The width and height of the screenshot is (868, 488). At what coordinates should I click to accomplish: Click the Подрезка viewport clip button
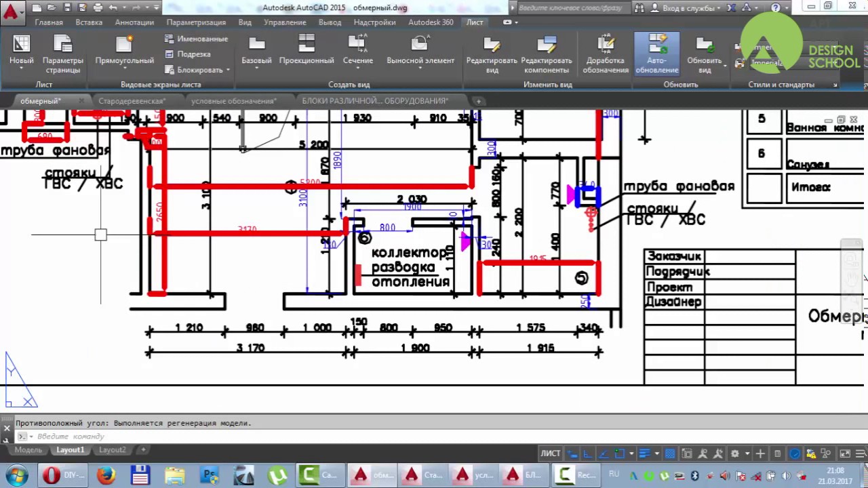(188, 54)
